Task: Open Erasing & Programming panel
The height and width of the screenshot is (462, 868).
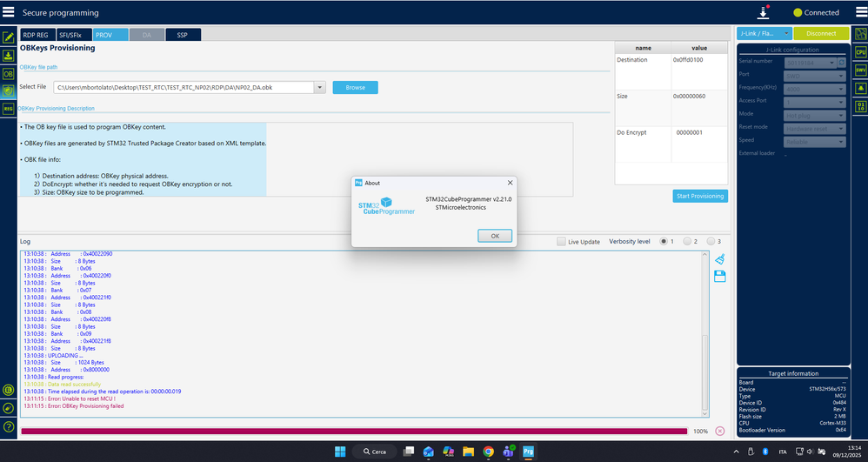Action: [x=9, y=56]
